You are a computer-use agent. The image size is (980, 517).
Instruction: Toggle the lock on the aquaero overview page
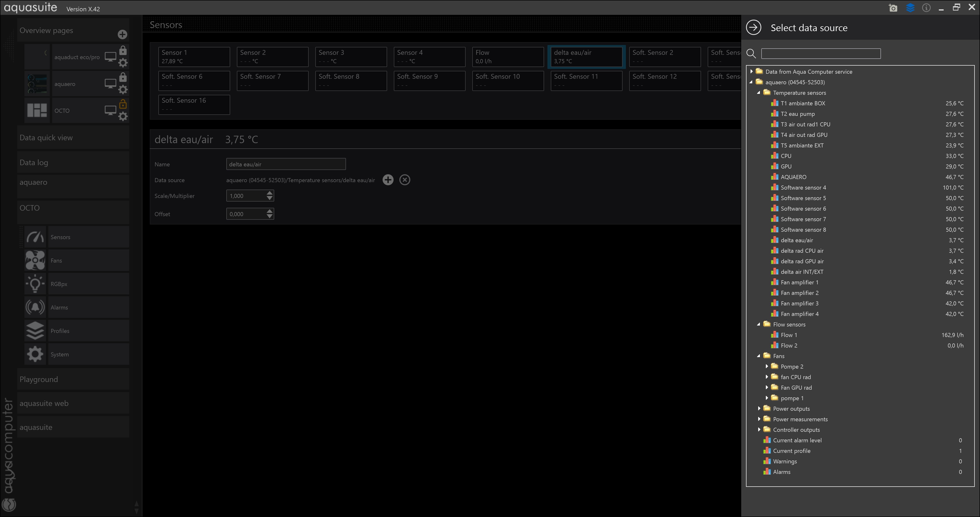(x=123, y=78)
